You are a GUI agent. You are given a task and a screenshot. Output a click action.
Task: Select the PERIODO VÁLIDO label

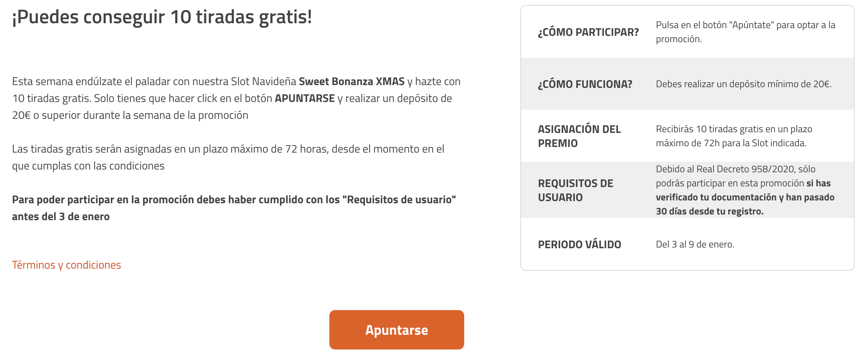coord(579,244)
